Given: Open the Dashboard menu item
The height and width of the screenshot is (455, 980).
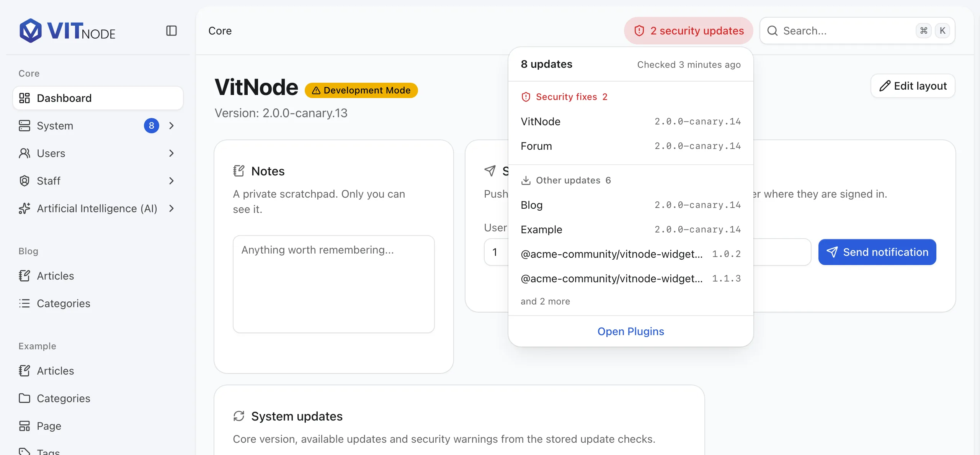Looking at the screenshot, I should pos(98,98).
